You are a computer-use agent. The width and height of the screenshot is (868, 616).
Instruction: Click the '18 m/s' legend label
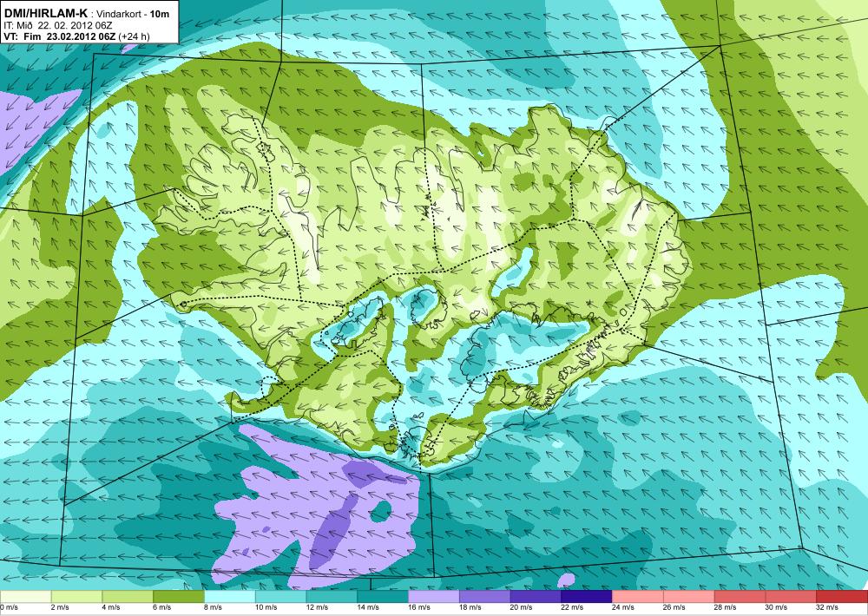point(470,607)
